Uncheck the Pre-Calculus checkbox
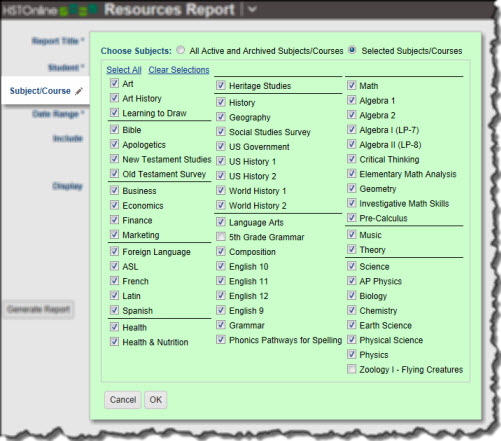The height and width of the screenshot is (441, 501). click(351, 217)
